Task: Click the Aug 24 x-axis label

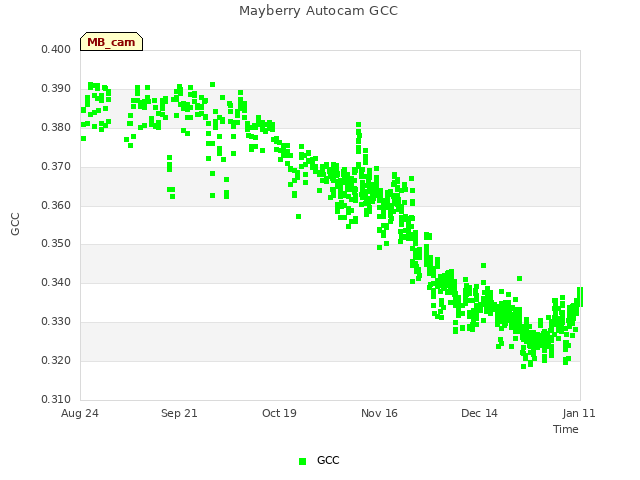Action: click(x=80, y=413)
